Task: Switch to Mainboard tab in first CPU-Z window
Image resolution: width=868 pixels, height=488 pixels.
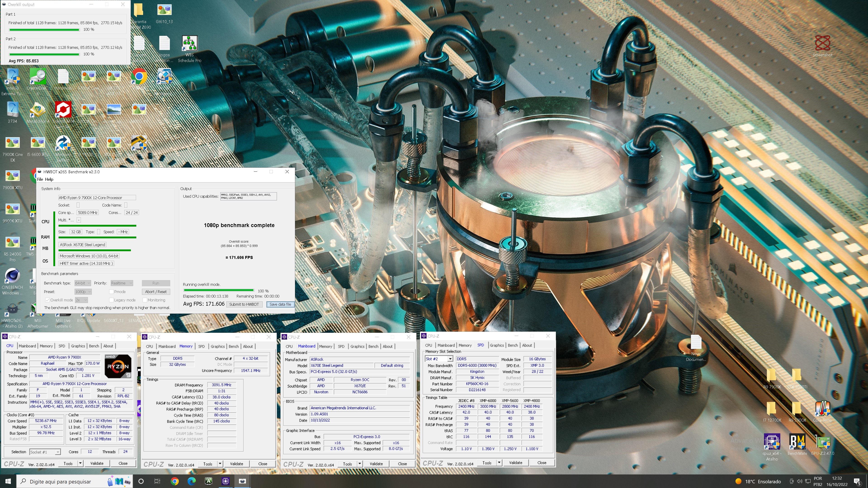Action: click(27, 346)
